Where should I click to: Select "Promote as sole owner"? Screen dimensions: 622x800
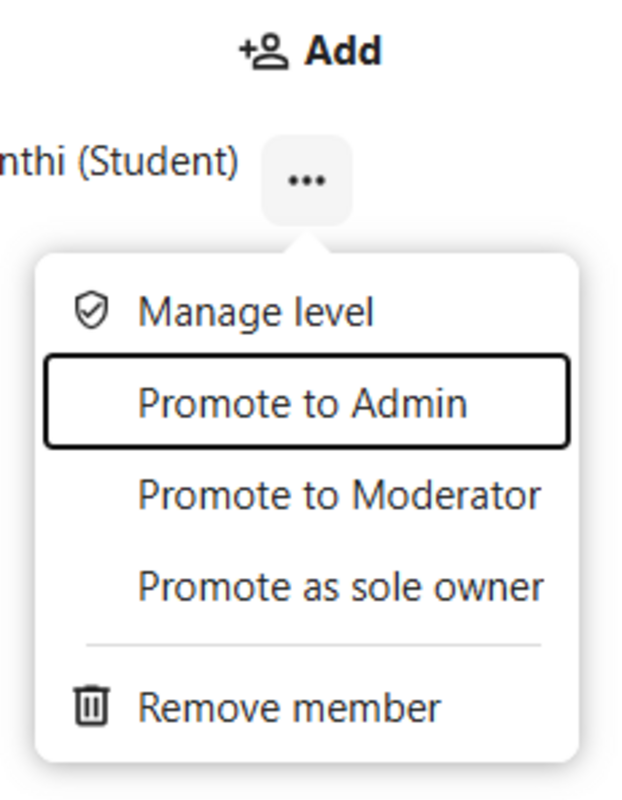(340, 587)
